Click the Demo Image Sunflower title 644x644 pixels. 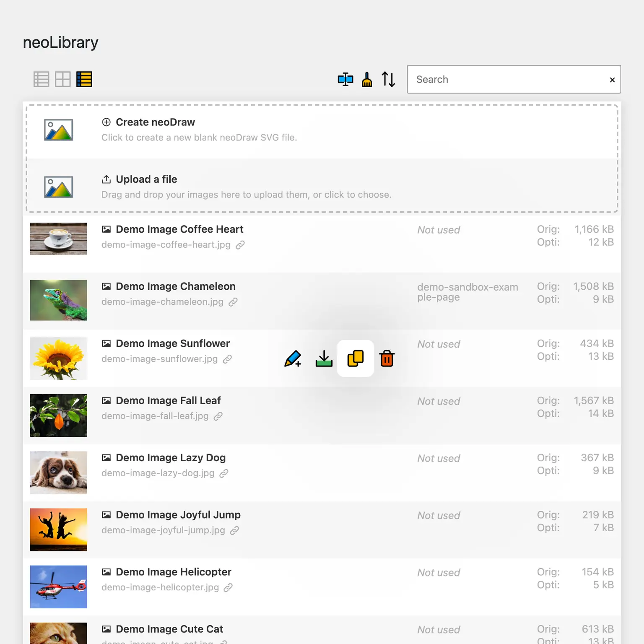[173, 343]
